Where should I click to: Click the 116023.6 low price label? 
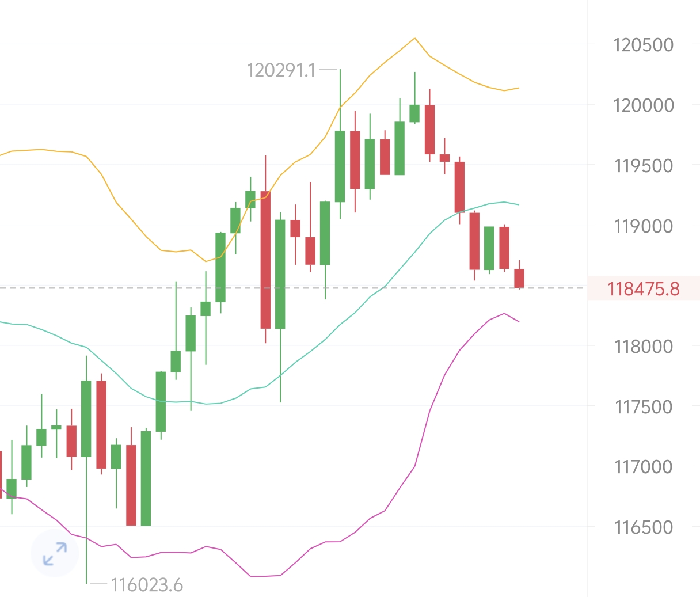(x=146, y=585)
